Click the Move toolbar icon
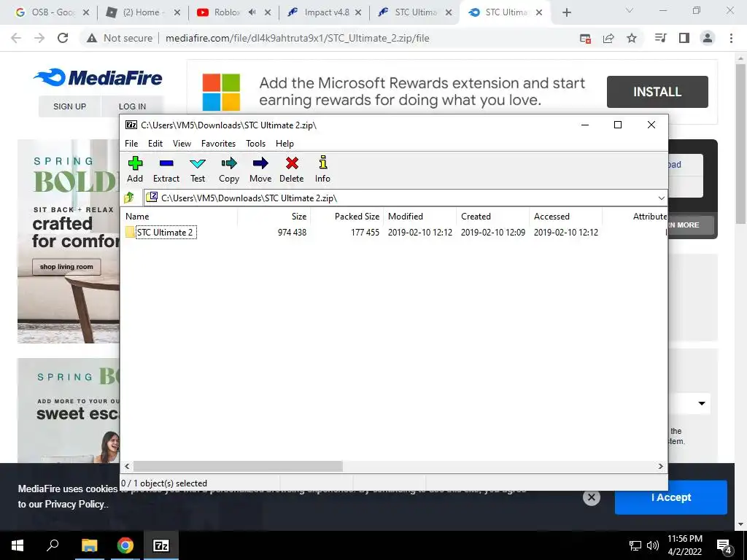The width and height of the screenshot is (747, 560). pos(260,169)
